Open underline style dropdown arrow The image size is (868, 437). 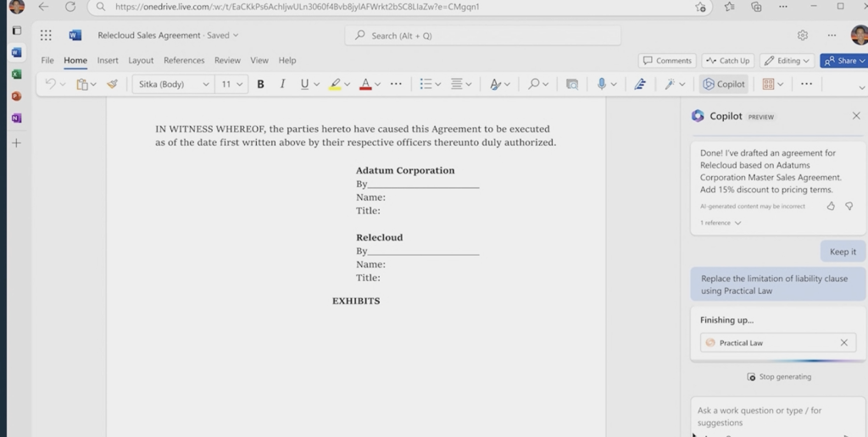(317, 84)
